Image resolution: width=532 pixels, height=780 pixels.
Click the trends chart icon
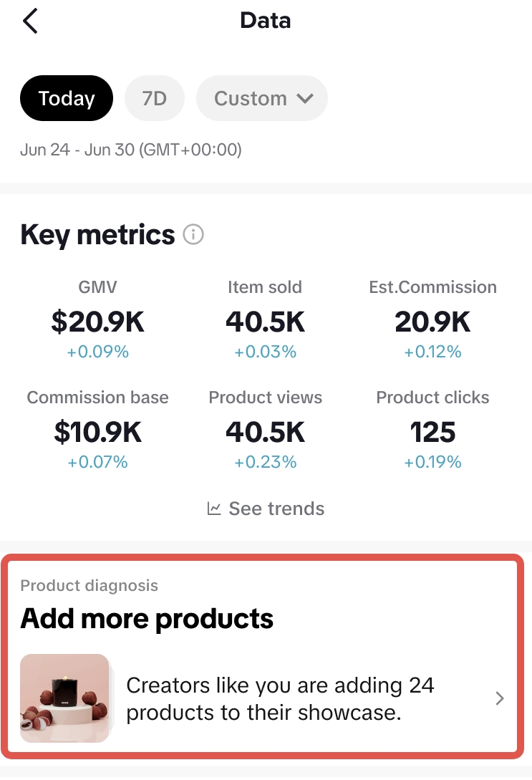point(214,509)
